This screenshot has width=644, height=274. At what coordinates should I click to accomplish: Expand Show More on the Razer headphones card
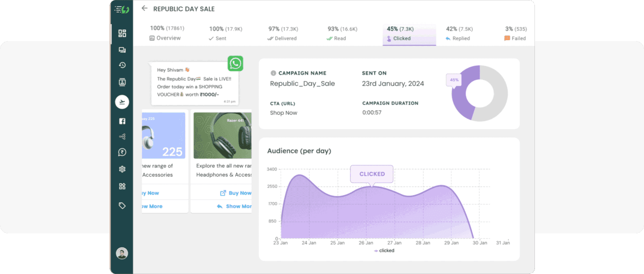237,206
